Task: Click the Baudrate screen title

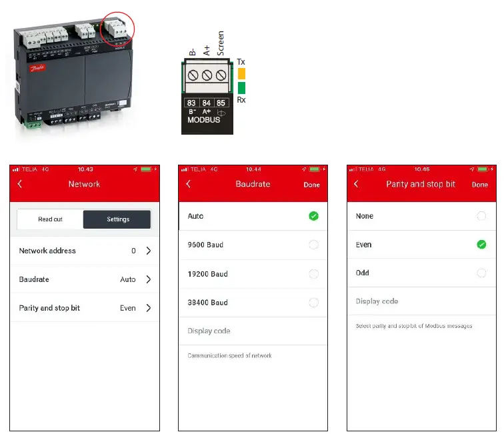Action: click(253, 184)
